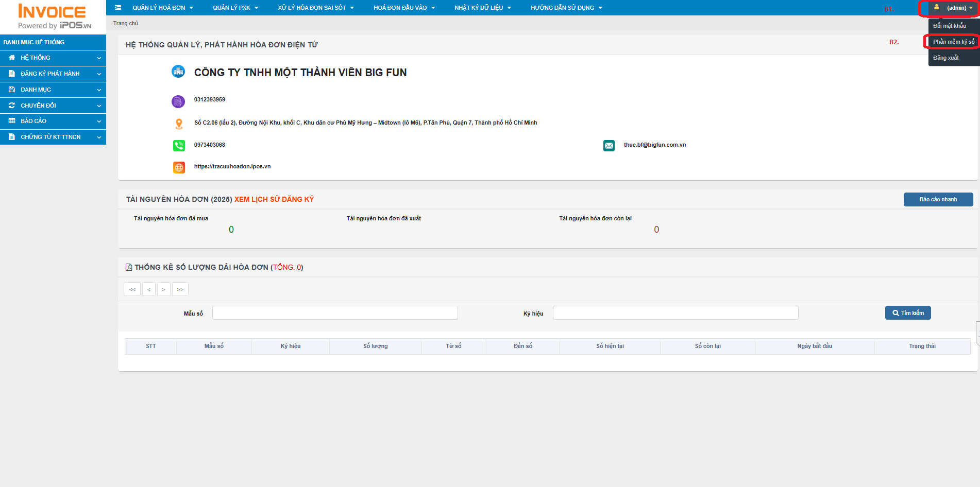Click the sidebar toggle list icon

click(x=118, y=8)
